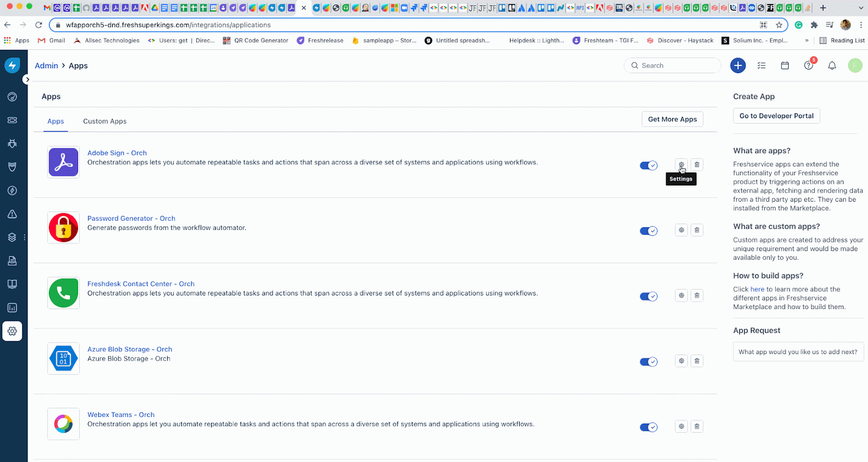Open the green user profile avatar

(856, 66)
